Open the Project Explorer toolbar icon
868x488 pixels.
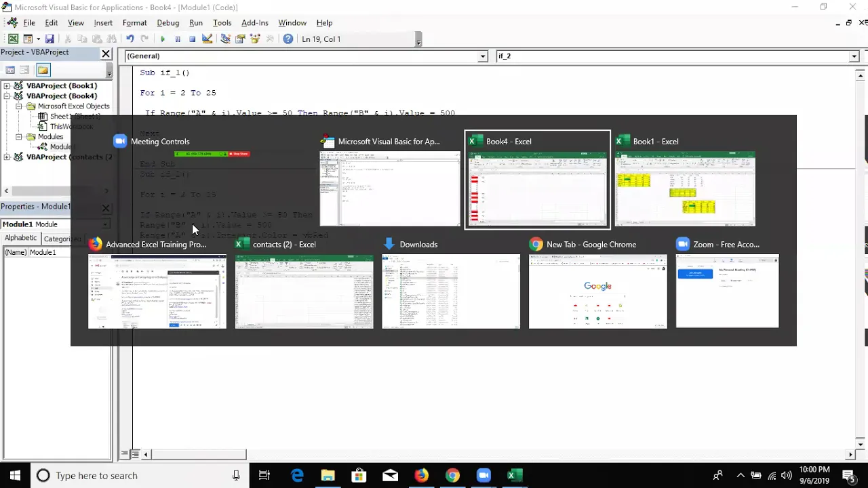[225, 39]
